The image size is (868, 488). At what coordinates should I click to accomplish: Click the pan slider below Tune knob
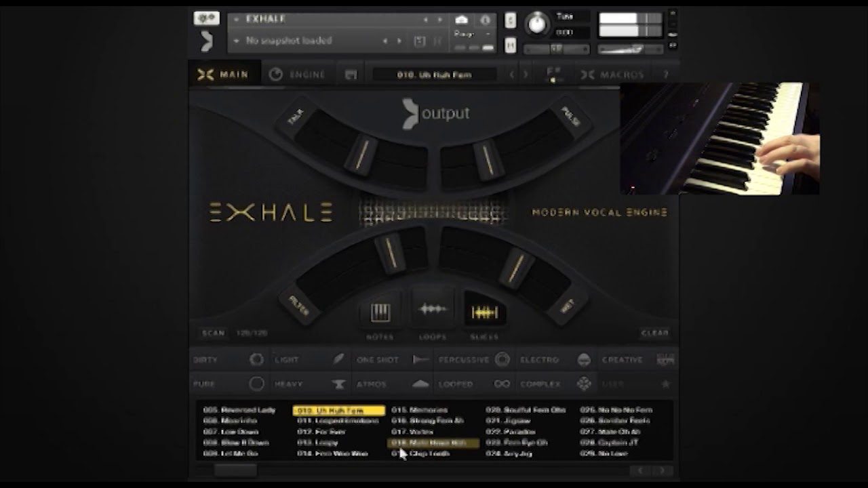coord(556,49)
